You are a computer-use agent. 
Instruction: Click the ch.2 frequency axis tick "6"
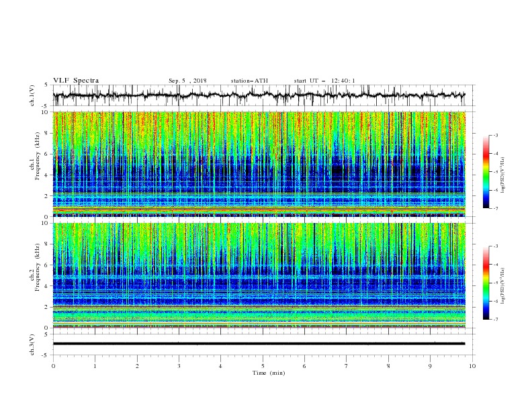[48, 265]
